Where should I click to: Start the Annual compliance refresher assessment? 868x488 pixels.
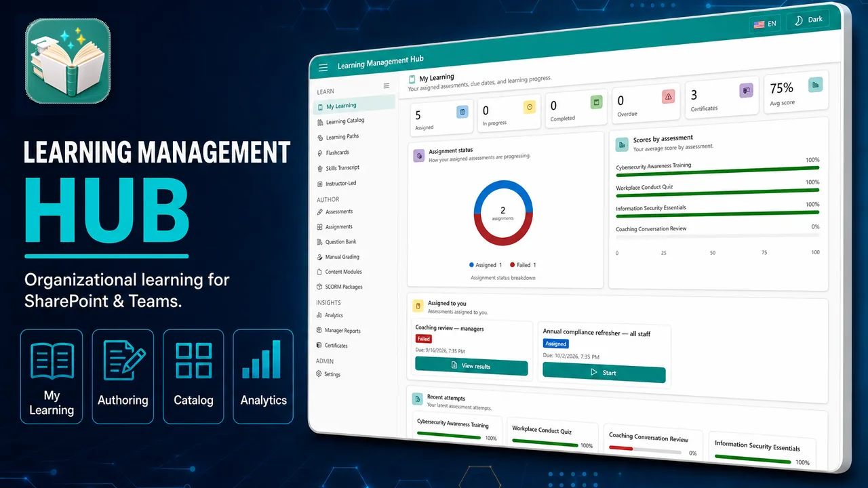(x=604, y=373)
